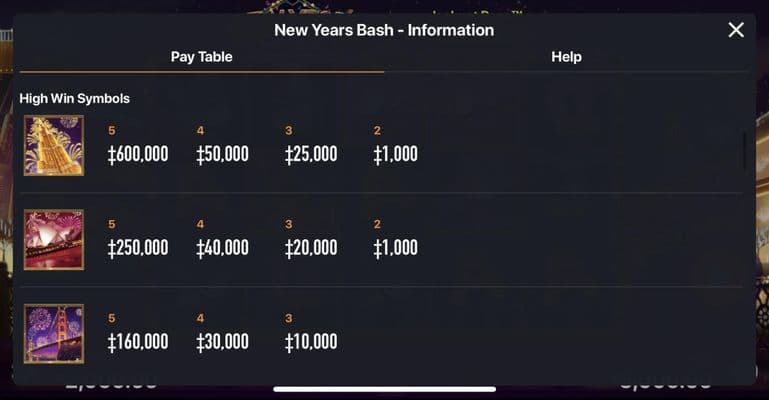Click the High Win Symbols heading
The image size is (769, 400).
click(74, 99)
